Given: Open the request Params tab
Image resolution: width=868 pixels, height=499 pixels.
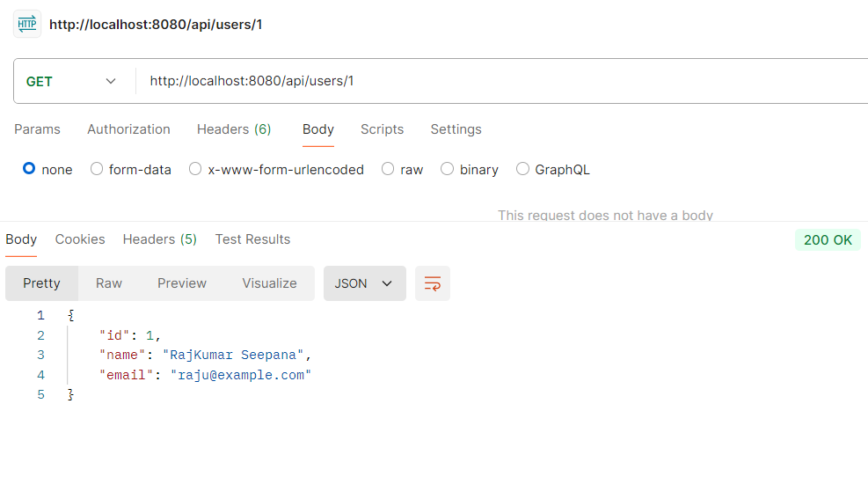Looking at the screenshot, I should 37,129.
